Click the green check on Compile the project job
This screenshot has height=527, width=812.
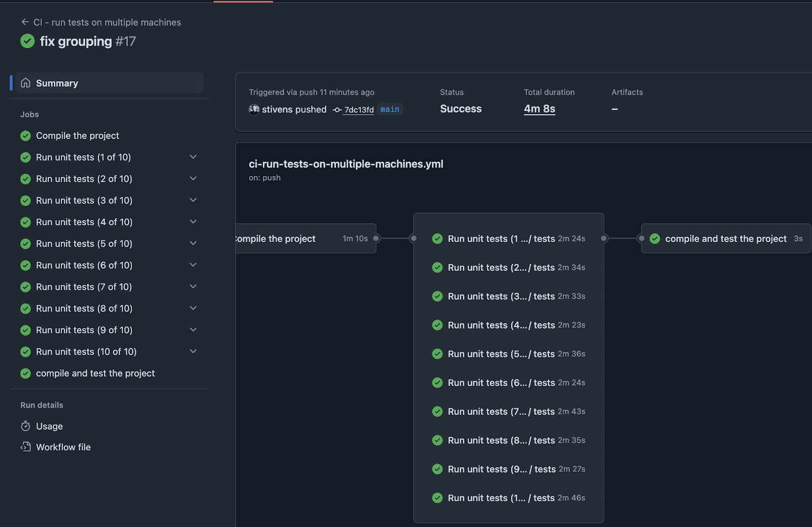click(25, 135)
